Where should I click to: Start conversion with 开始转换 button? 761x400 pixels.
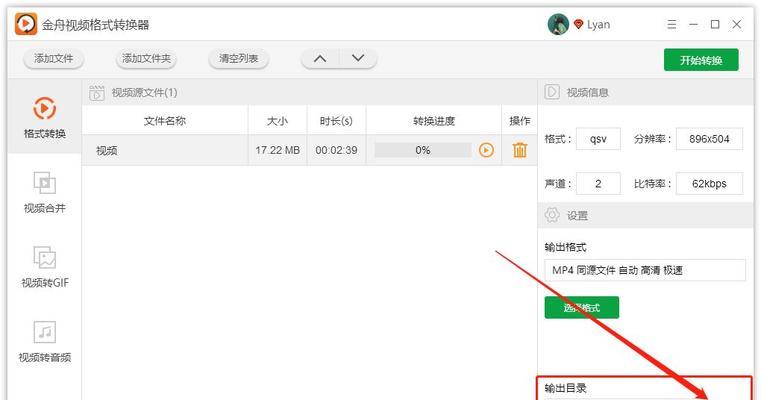click(701, 60)
